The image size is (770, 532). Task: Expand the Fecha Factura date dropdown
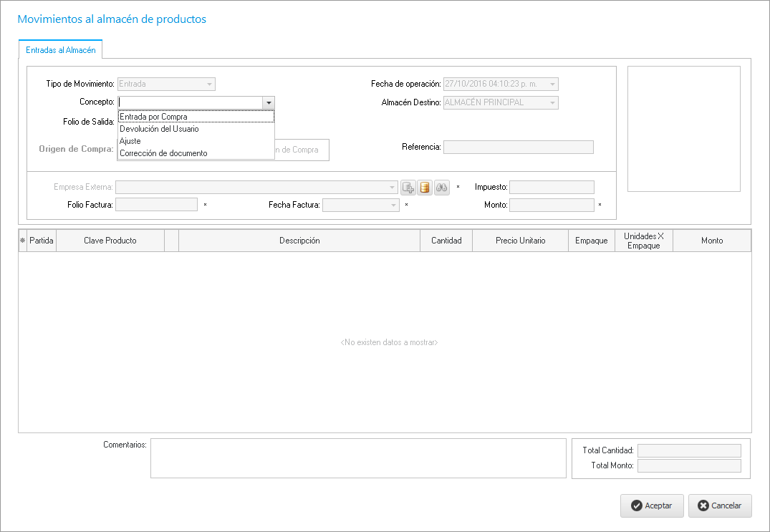[x=393, y=205]
